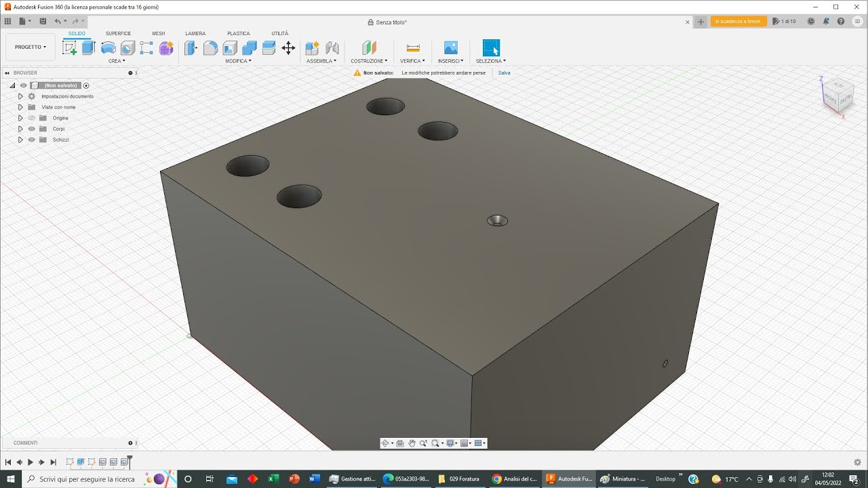Click the Measure ruler icon
This screenshot has width=868, height=488.
(x=413, y=48)
